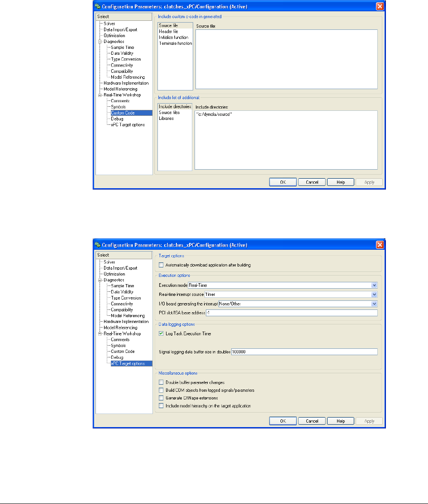Select Type Conversion in lower dialog tree
Image resolution: width=428 pixels, height=504 pixels.
(126, 298)
